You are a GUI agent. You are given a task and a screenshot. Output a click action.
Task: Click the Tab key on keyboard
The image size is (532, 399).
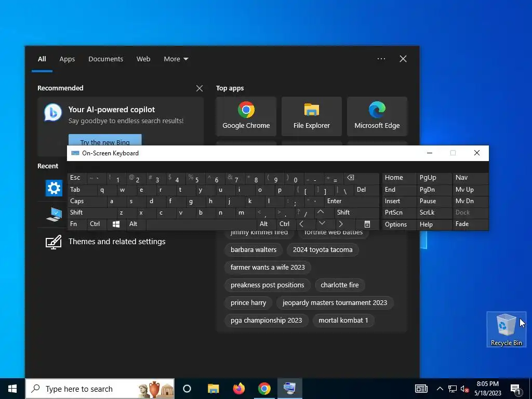[82, 190]
